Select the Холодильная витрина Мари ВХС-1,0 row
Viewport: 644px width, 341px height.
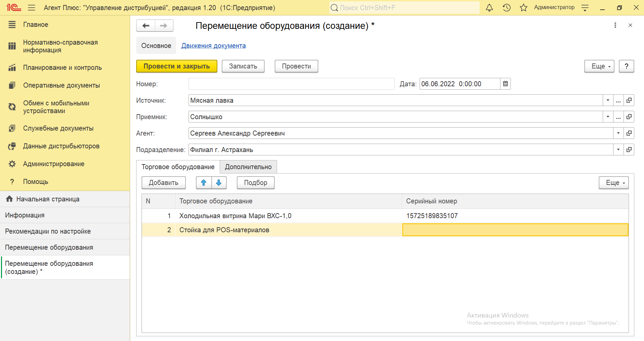coord(235,216)
